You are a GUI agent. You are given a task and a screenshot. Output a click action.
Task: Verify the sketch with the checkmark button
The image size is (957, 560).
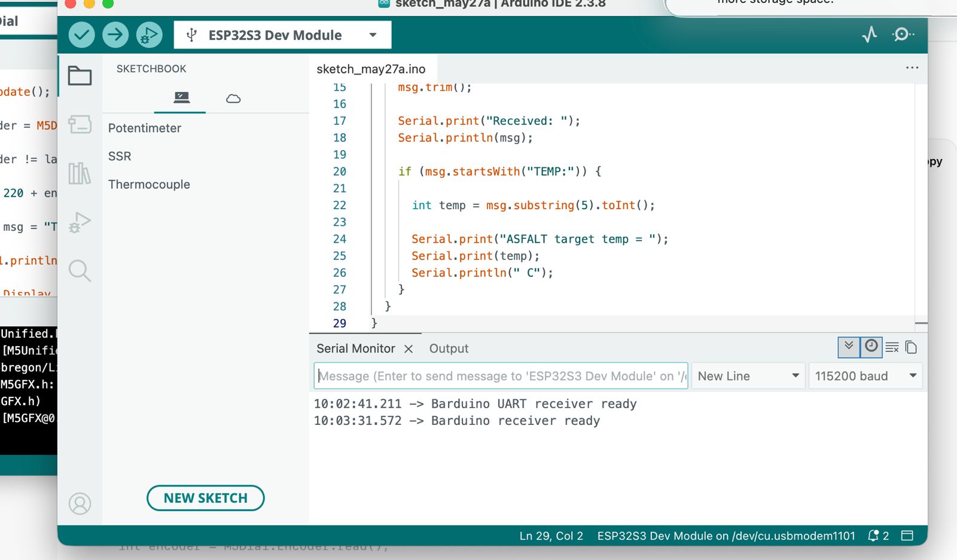pos(82,35)
